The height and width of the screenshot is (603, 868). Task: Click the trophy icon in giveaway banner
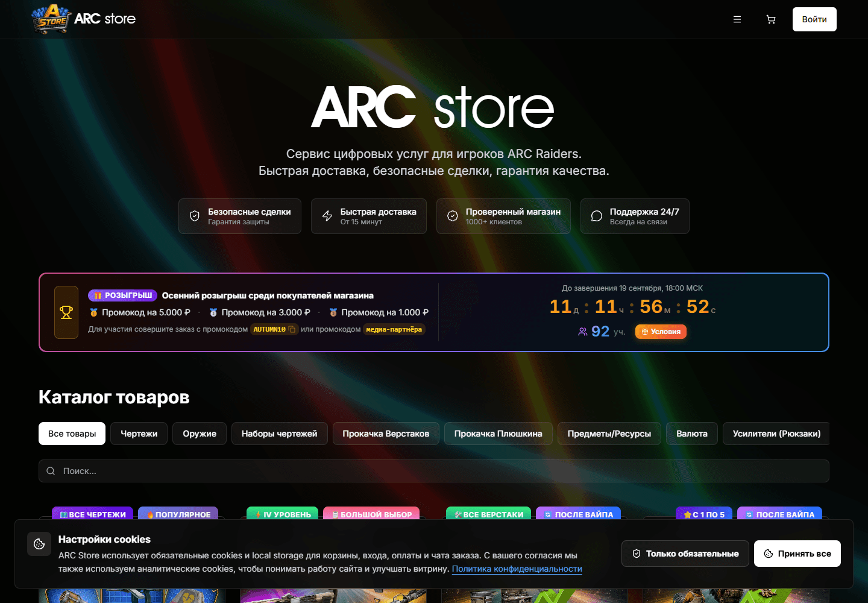[66, 312]
